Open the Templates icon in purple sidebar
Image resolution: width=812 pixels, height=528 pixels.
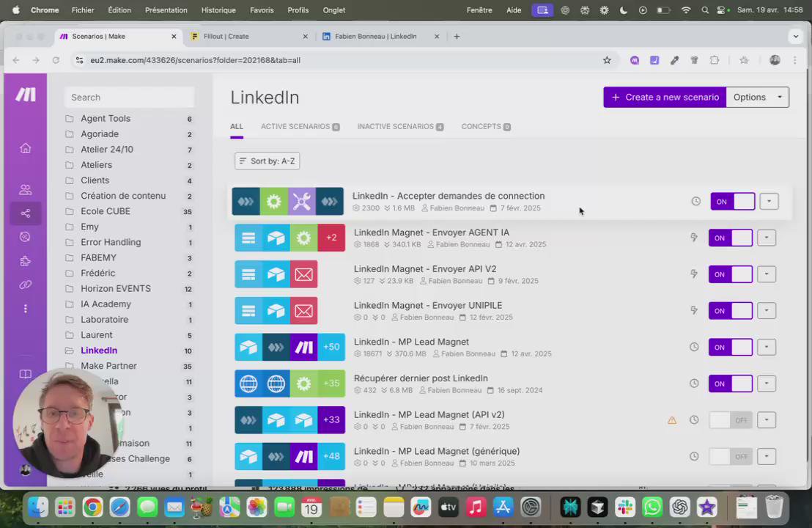[26, 237]
